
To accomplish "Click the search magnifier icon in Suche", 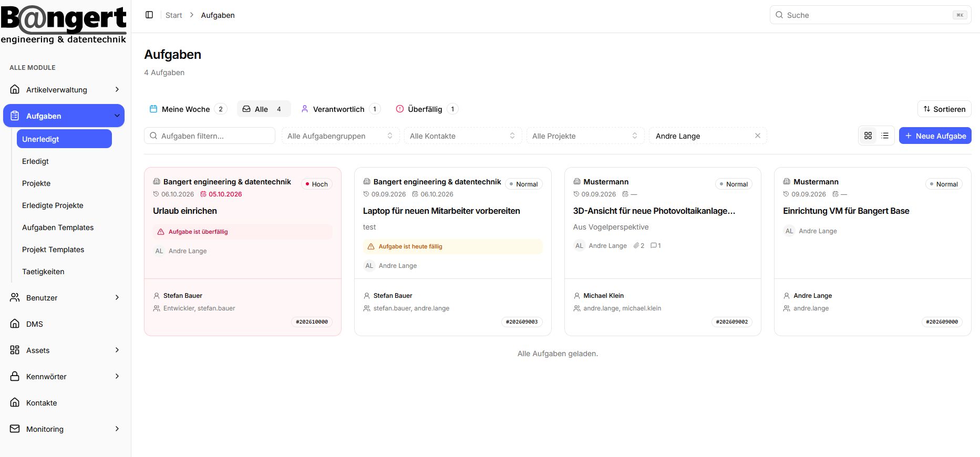I will (779, 15).
